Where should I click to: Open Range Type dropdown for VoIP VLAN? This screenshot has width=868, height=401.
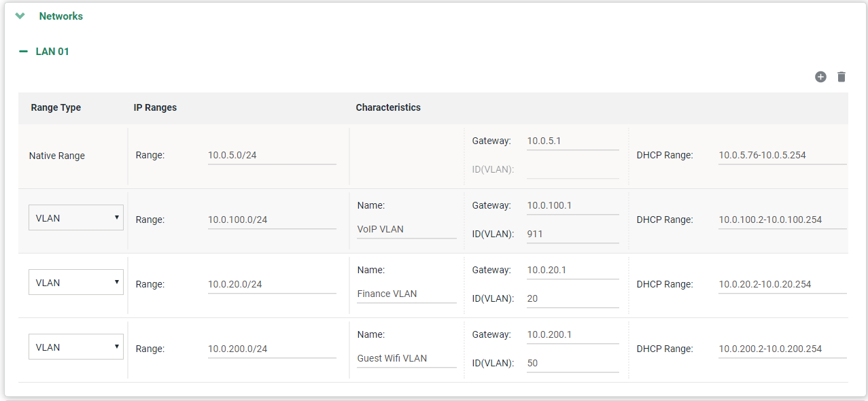click(76, 217)
